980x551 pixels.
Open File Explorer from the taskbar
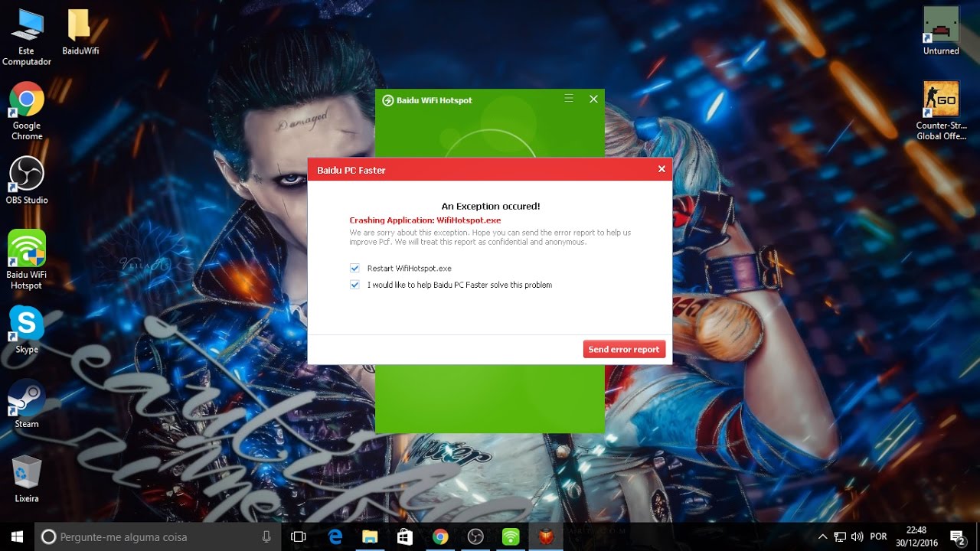370,536
